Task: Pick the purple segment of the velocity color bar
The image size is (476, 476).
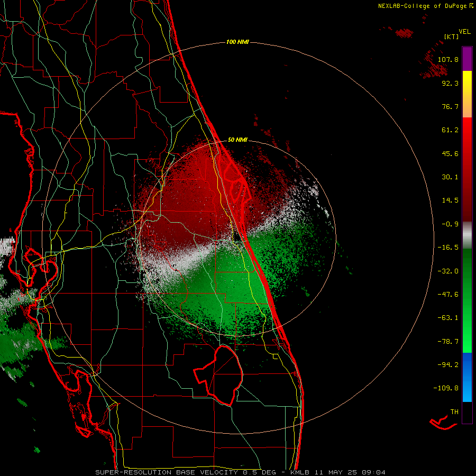Action: pos(467,59)
